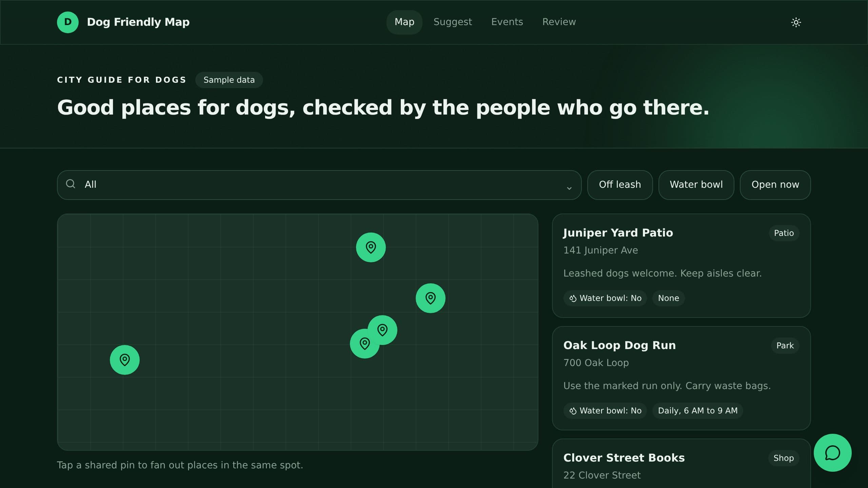Click the None hours chip
Viewport: 868px width, 488px height.
pyautogui.click(x=668, y=298)
